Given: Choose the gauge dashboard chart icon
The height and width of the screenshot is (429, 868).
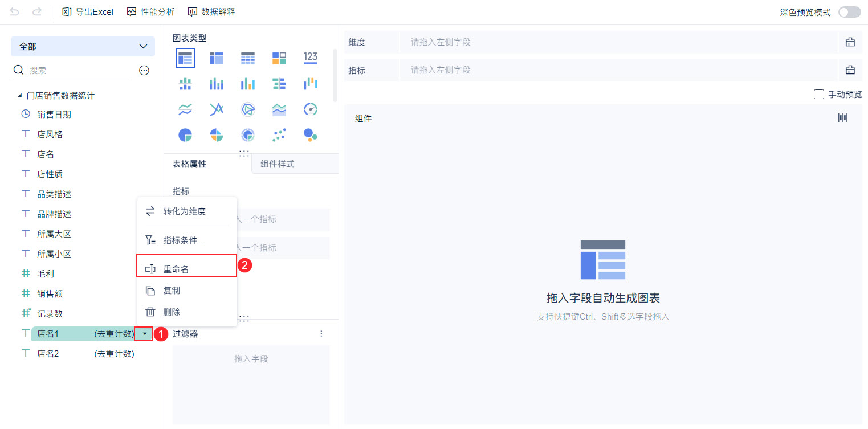Looking at the screenshot, I should point(311,109).
